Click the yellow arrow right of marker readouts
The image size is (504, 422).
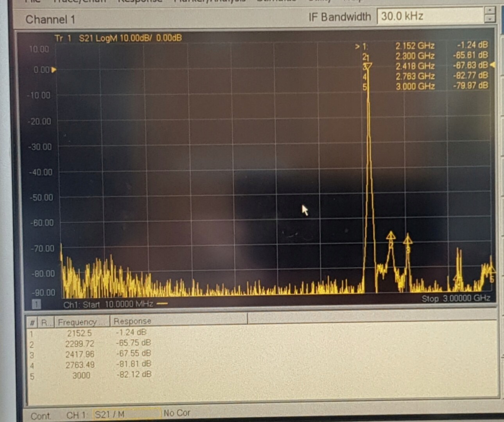[x=493, y=65]
